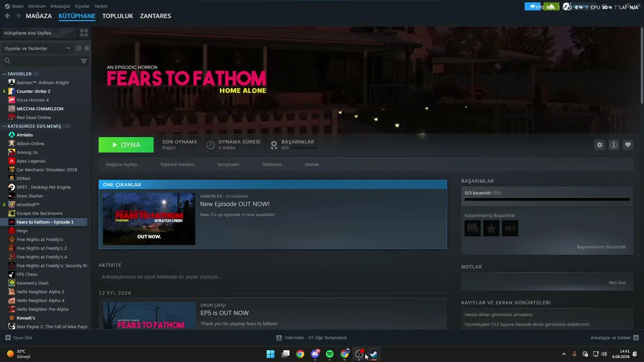Open the New Episode OUT NOW! headline
The image size is (644, 362).
coord(235,204)
